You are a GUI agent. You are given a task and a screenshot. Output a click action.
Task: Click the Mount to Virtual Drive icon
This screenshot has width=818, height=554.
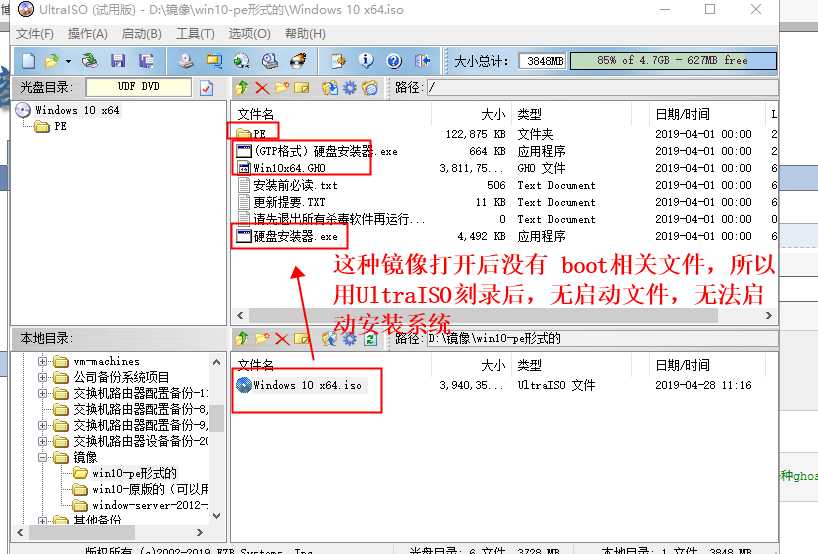[270, 61]
